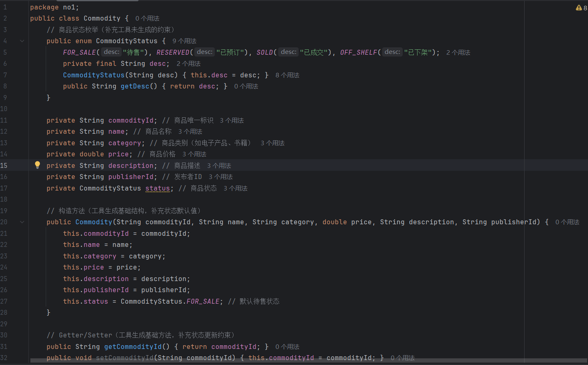This screenshot has height=365, width=588.
Task: Click line number 15 in the gutter
Action: pos(4,165)
